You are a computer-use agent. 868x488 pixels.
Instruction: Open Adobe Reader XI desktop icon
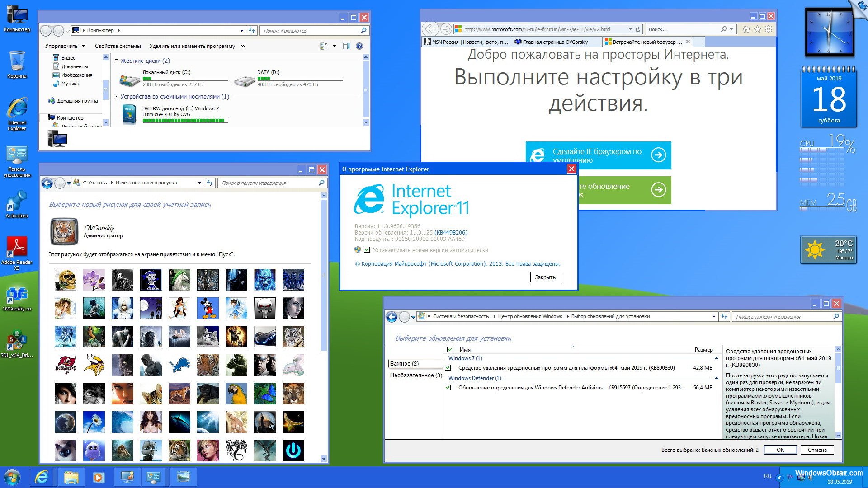[17, 248]
